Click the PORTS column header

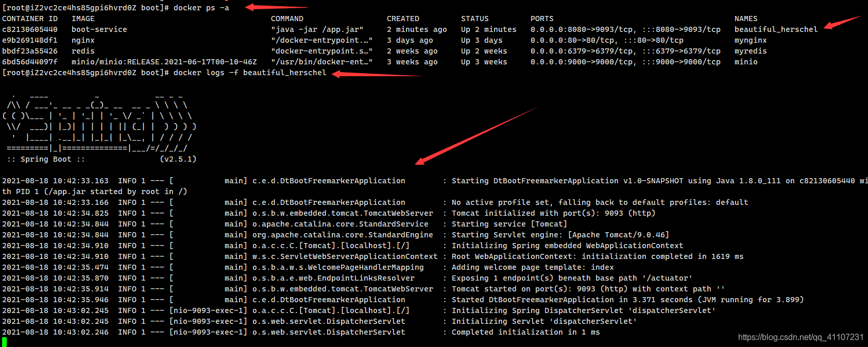542,19
